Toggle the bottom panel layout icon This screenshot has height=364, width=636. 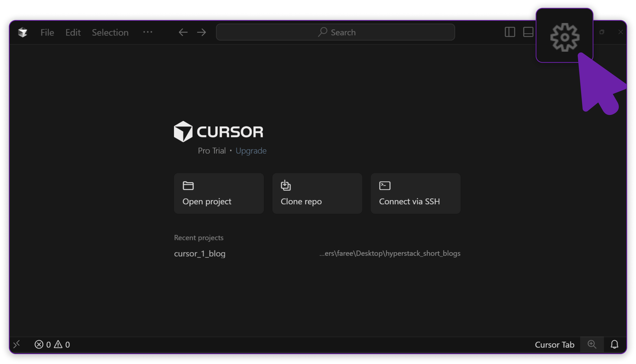click(x=528, y=32)
